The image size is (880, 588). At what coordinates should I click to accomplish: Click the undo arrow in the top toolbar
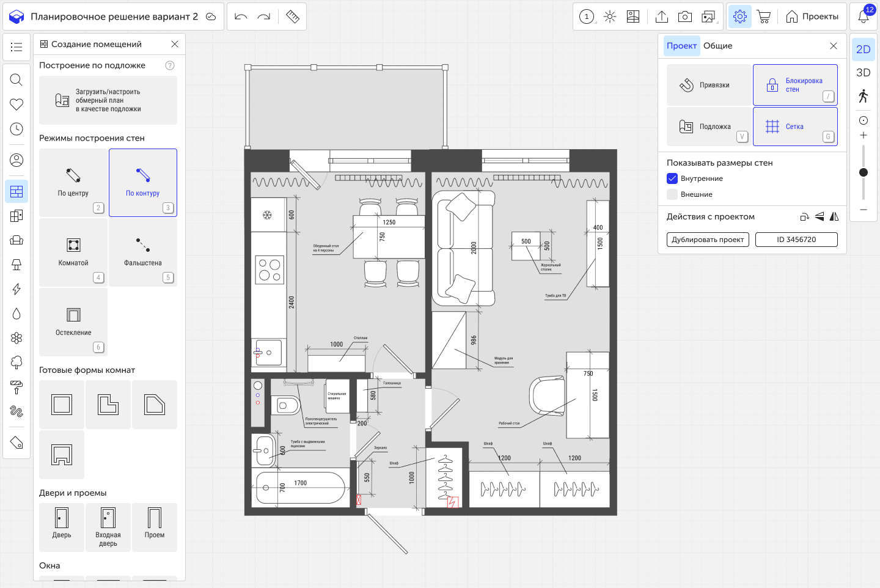(x=241, y=17)
